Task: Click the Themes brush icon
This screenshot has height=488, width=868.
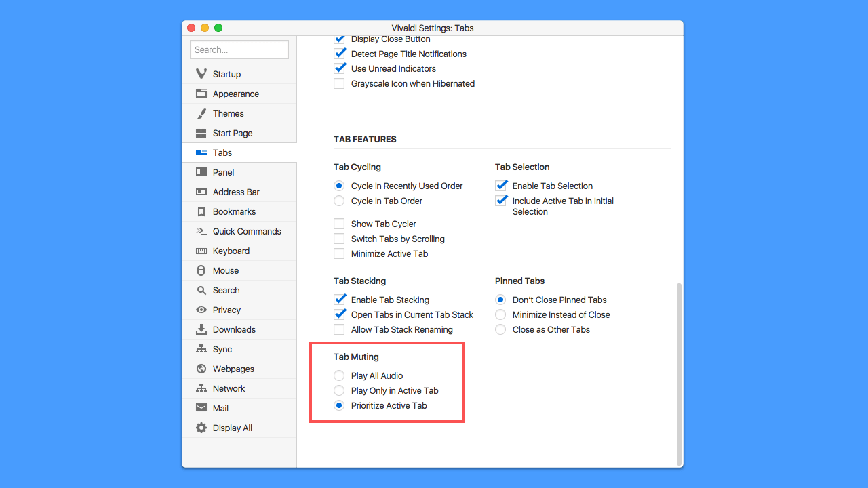Action: point(201,113)
